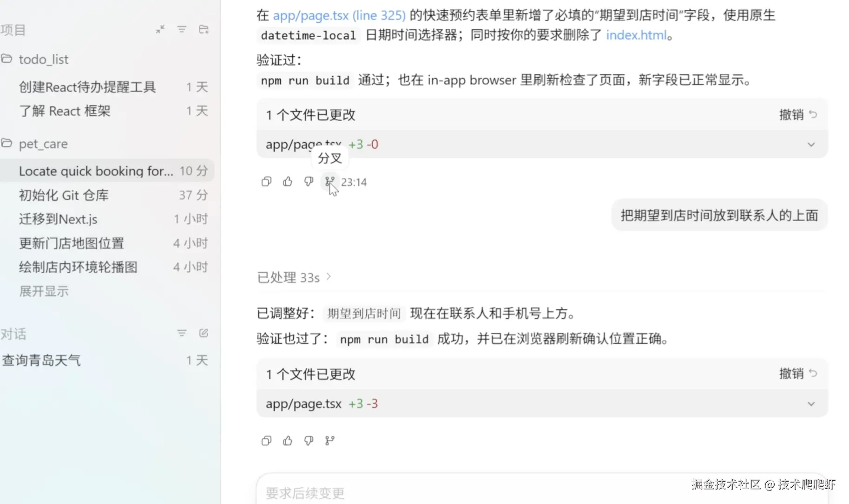The width and height of the screenshot is (849, 504).
Task: Select the npm run build code after 验证也过了
Action: pos(384,339)
